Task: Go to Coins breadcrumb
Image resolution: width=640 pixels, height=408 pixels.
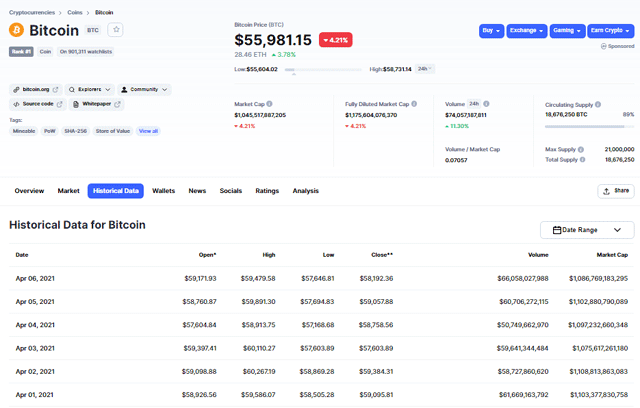Action: pyautogui.click(x=75, y=13)
